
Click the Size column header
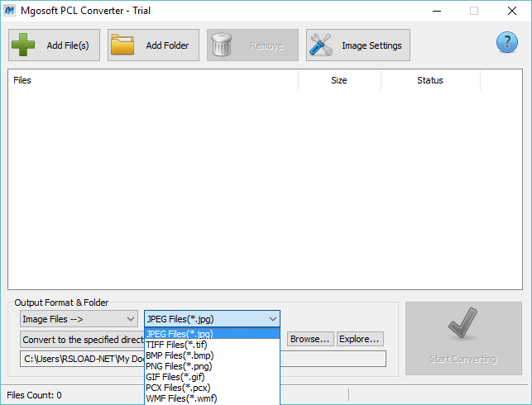(x=339, y=80)
